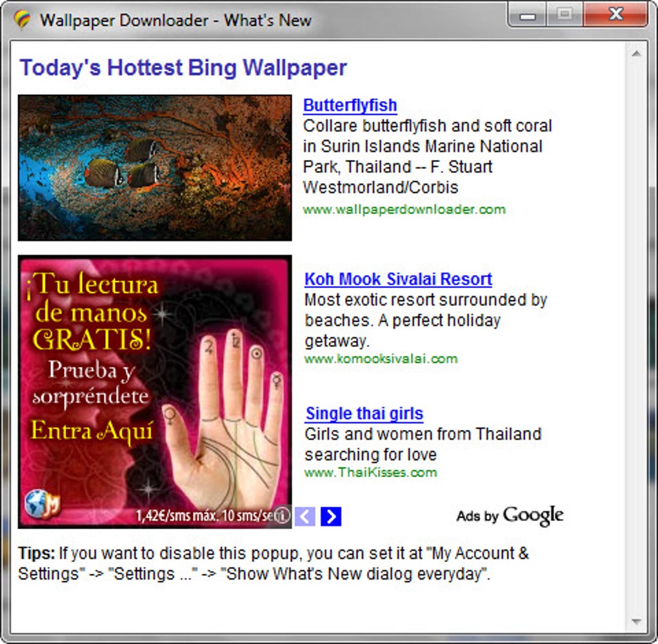This screenshot has height=644, width=658.
Task: Open the Butterflyfish link
Action: pyautogui.click(x=350, y=105)
